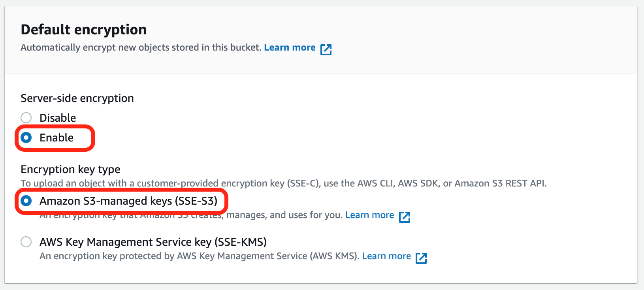Select the Enable server-side encryption radio button
The width and height of the screenshot is (644, 290).
pyautogui.click(x=26, y=138)
